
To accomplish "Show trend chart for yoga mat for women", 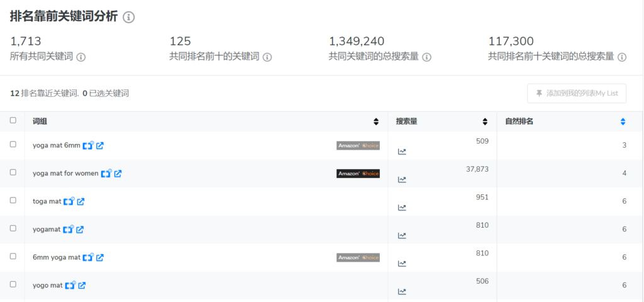I will [x=402, y=179].
